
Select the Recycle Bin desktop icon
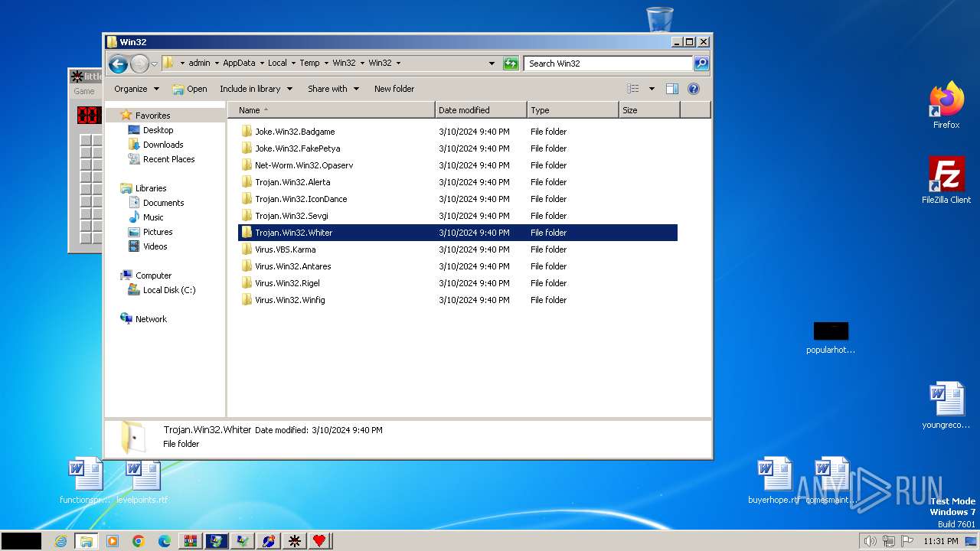pos(659,18)
